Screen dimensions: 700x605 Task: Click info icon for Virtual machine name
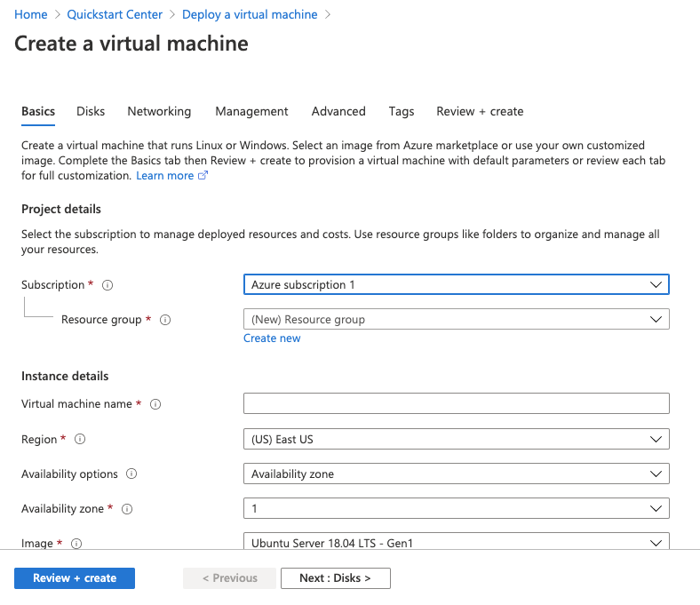[155, 404]
